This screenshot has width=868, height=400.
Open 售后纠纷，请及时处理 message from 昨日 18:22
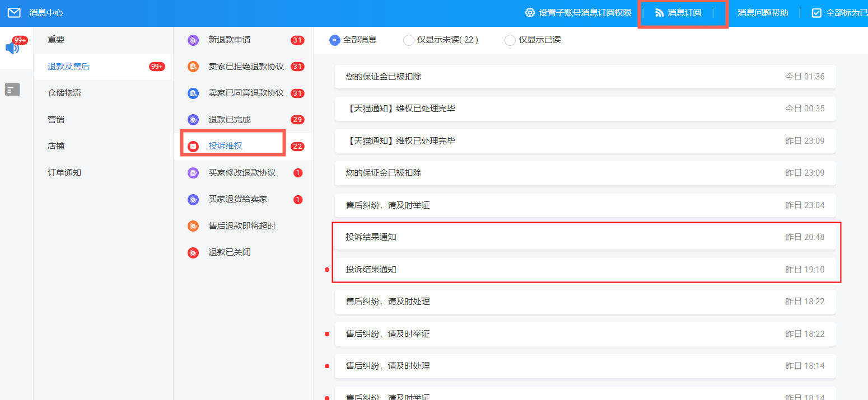[x=585, y=302]
